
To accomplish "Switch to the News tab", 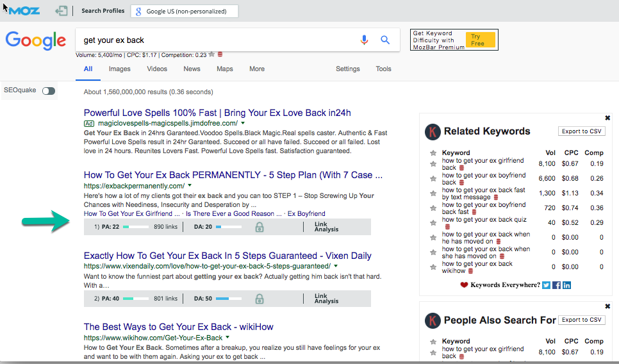I will tap(192, 69).
